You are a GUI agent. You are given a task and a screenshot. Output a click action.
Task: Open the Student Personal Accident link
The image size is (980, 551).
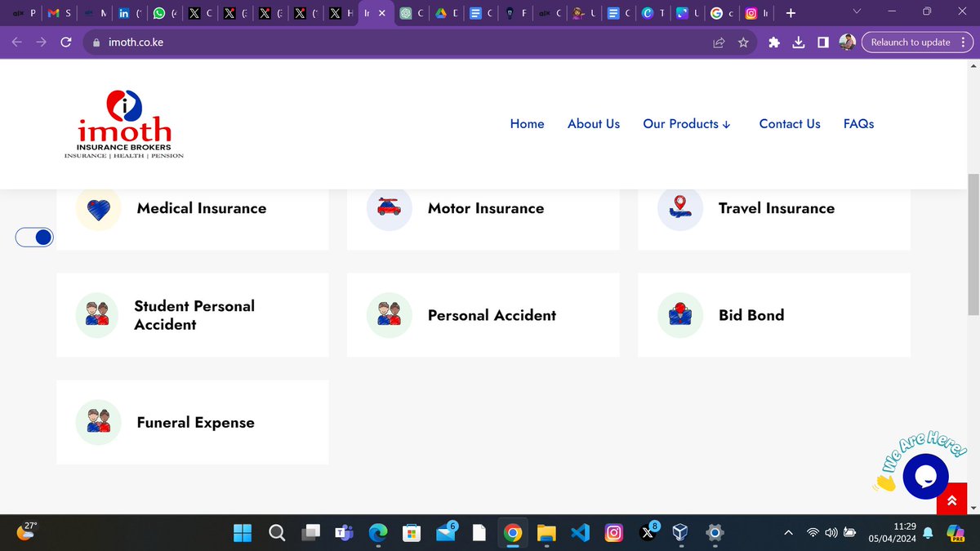tap(194, 315)
